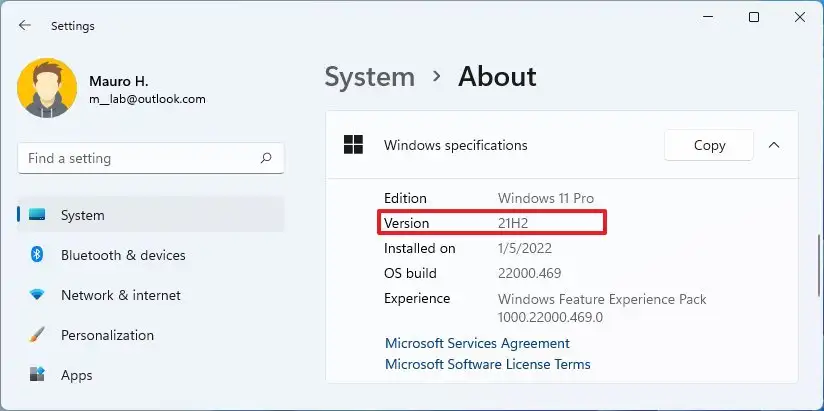
Task: Go back with the Settings back arrow
Action: (25, 25)
